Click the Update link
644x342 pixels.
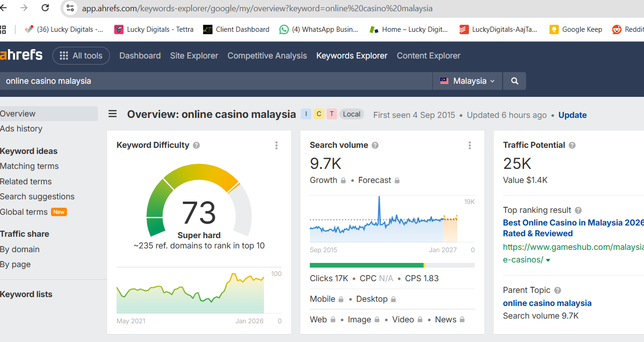click(572, 115)
